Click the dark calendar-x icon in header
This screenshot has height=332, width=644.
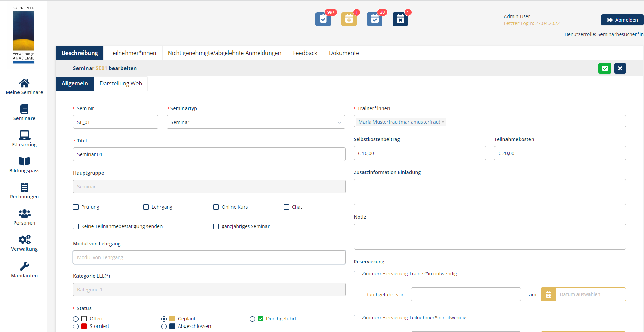(x=400, y=19)
